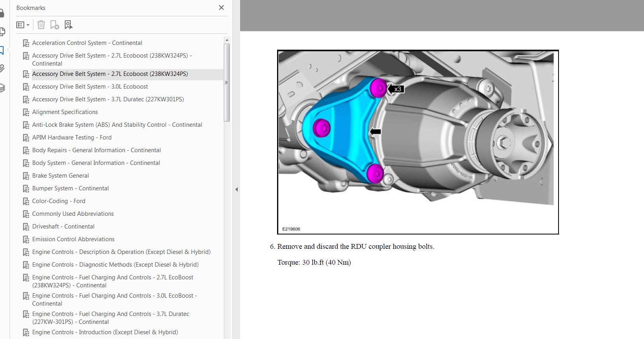Click the delete bookmark trash icon

tap(41, 25)
